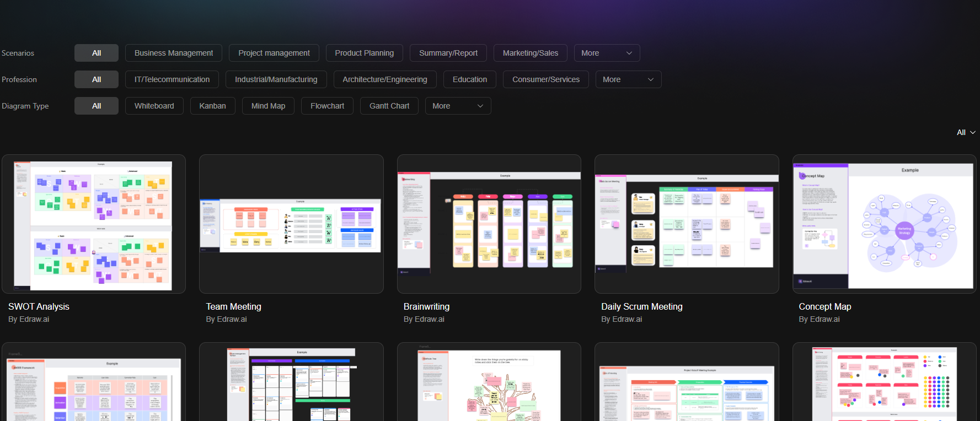The width and height of the screenshot is (980, 421).
Task: Pick Marketing/Sales scenario filter
Action: 531,53
